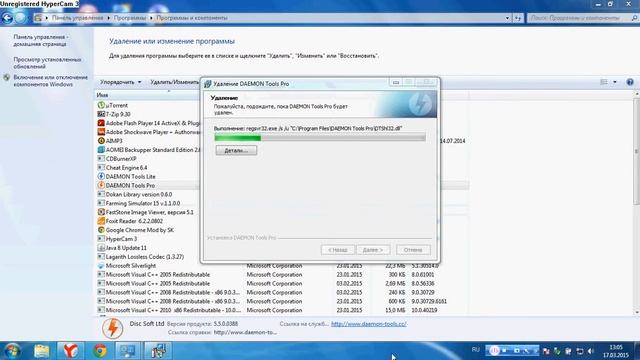Click the Disc Soft Ltd lightning logo

point(112,329)
